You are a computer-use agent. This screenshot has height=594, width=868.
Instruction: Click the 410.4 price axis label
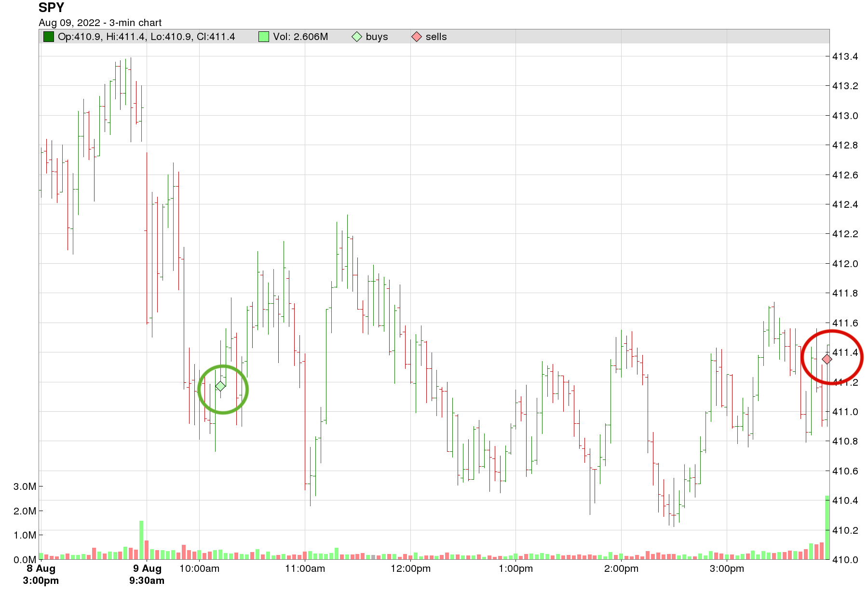(x=845, y=500)
